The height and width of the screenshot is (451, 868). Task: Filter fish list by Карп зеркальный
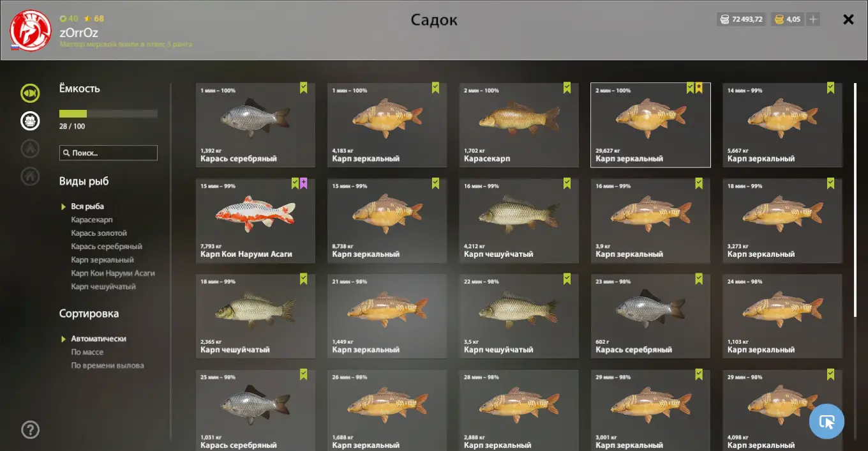(x=102, y=260)
